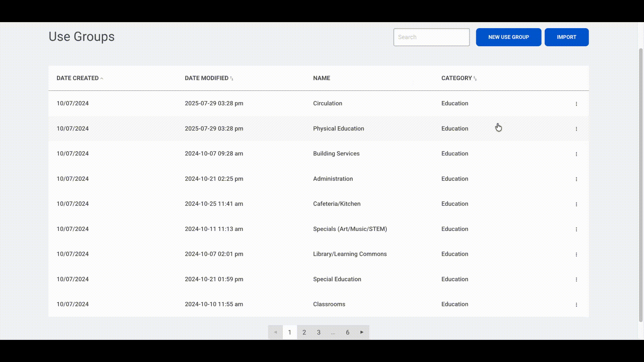644x362 pixels.
Task: Click created date in the Circulation row
Action: point(72,103)
